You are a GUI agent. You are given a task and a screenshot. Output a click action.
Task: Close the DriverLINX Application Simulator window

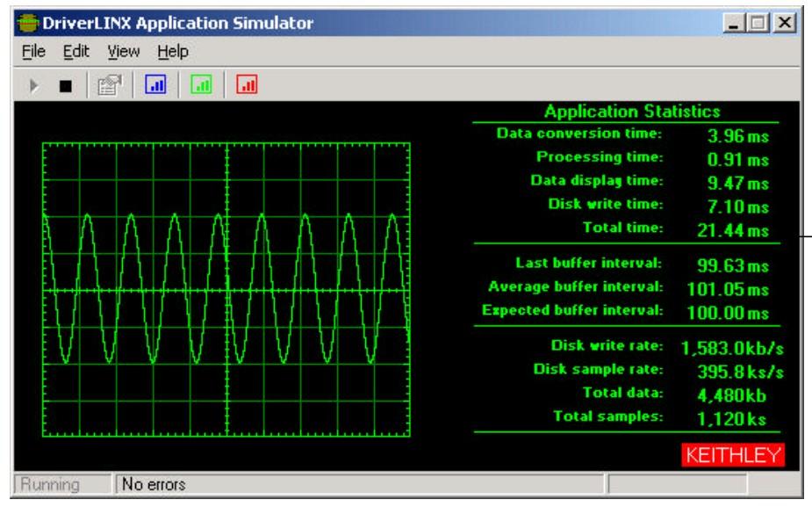pos(785,23)
